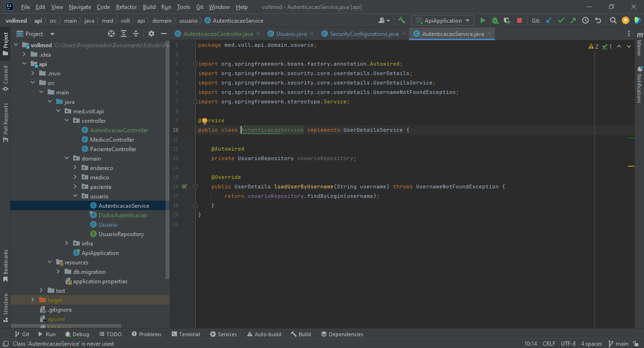Click the main branch widget

click(x=619, y=344)
